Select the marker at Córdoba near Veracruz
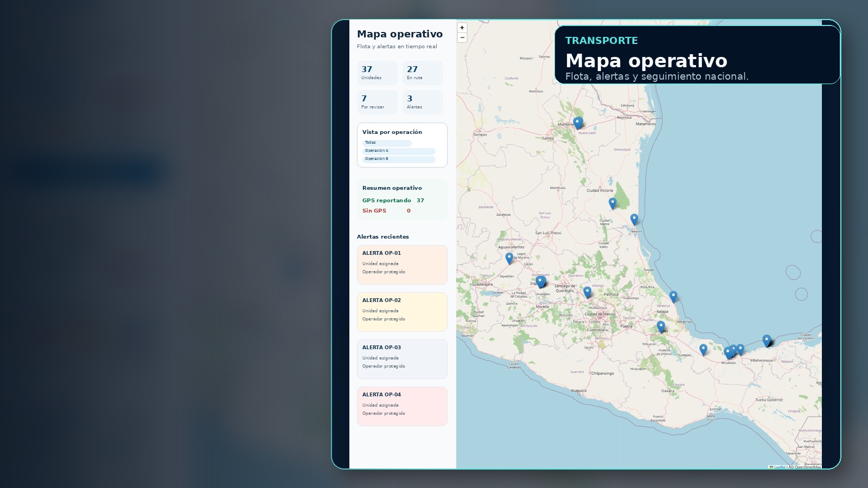The height and width of the screenshot is (488, 868). click(661, 326)
